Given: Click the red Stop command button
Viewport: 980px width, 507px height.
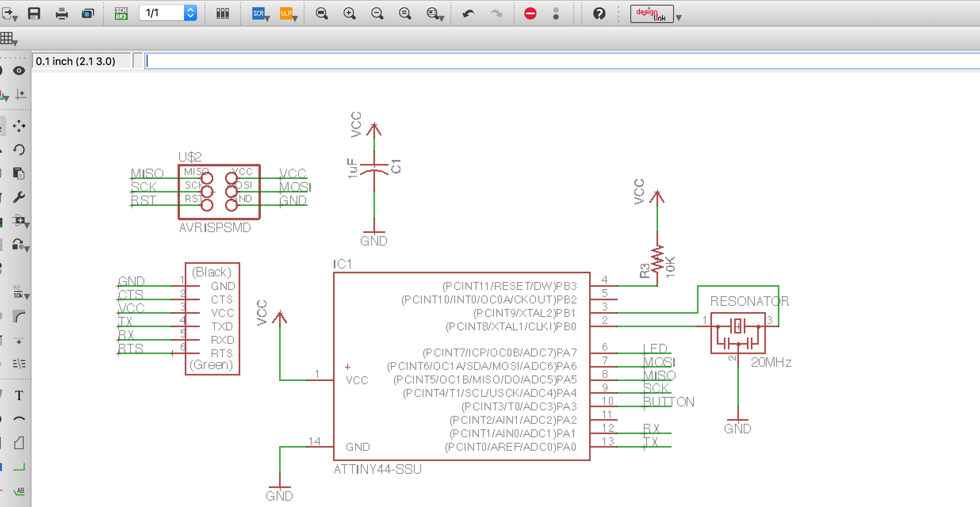Looking at the screenshot, I should click(x=530, y=14).
